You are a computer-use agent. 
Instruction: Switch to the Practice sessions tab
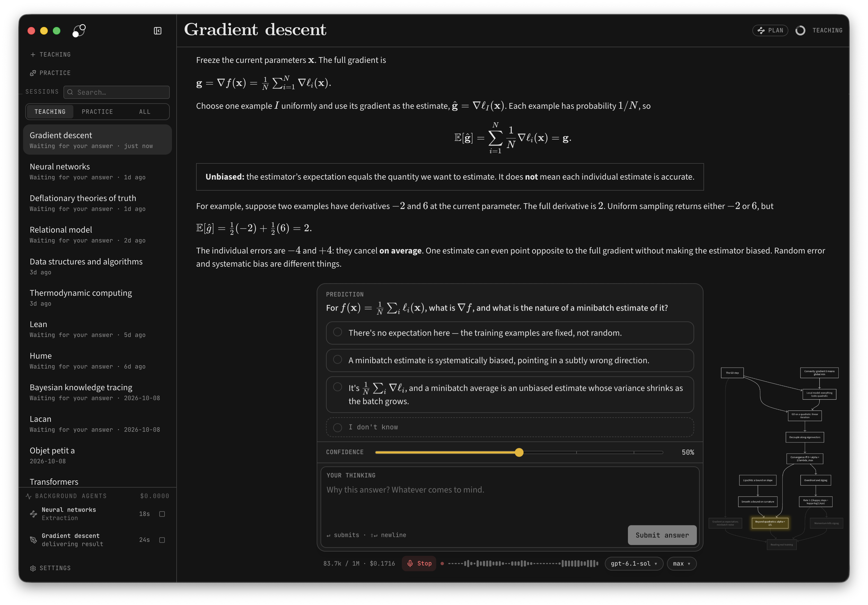point(97,111)
